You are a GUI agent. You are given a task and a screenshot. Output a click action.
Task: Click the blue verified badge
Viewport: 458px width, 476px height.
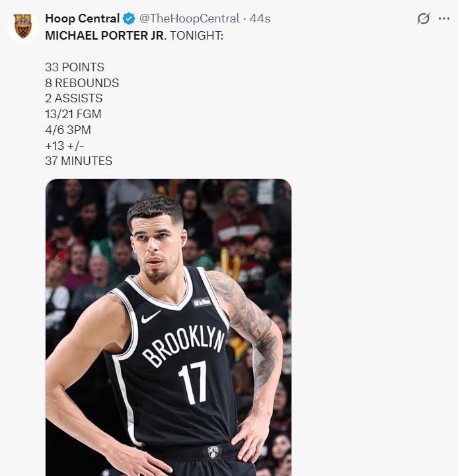(x=129, y=19)
